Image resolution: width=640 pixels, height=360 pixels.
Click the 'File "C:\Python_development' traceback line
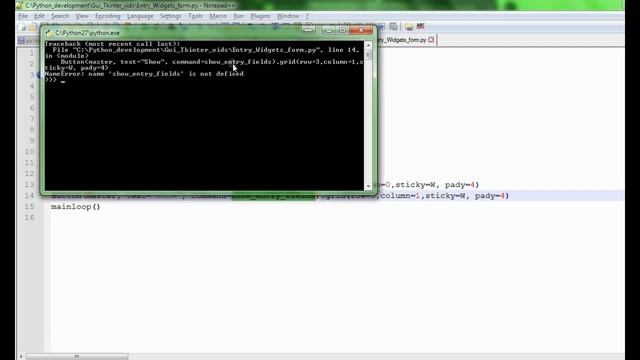click(206, 50)
